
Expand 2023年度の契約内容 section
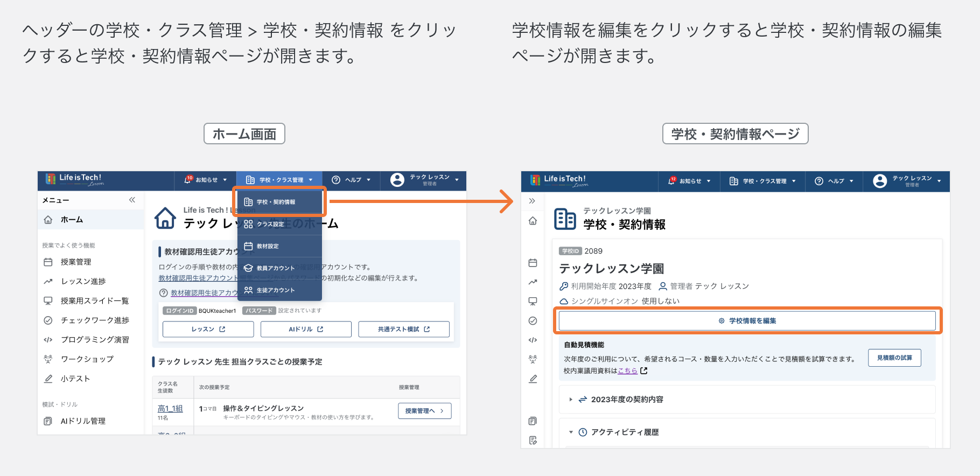pyautogui.click(x=747, y=400)
